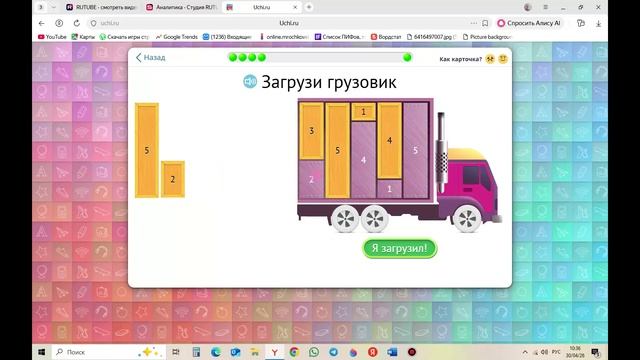This screenshot has width=640, height=360.
Task: Click the orange block 3 in the truck
Action: (x=311, y=131)
